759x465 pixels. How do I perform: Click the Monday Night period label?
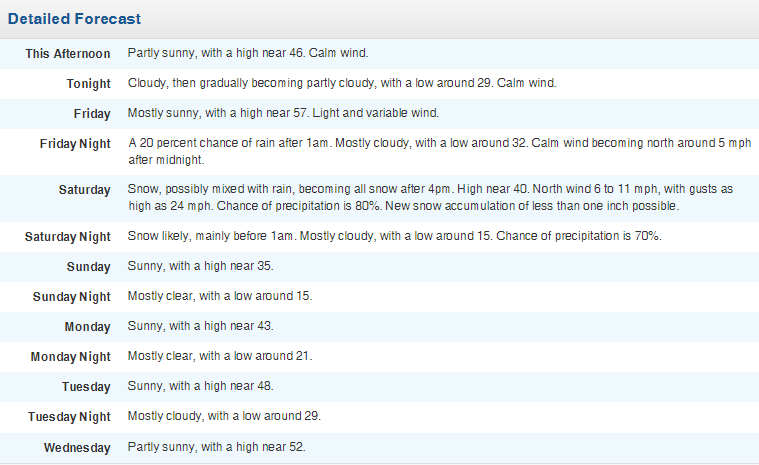point(70,357)
